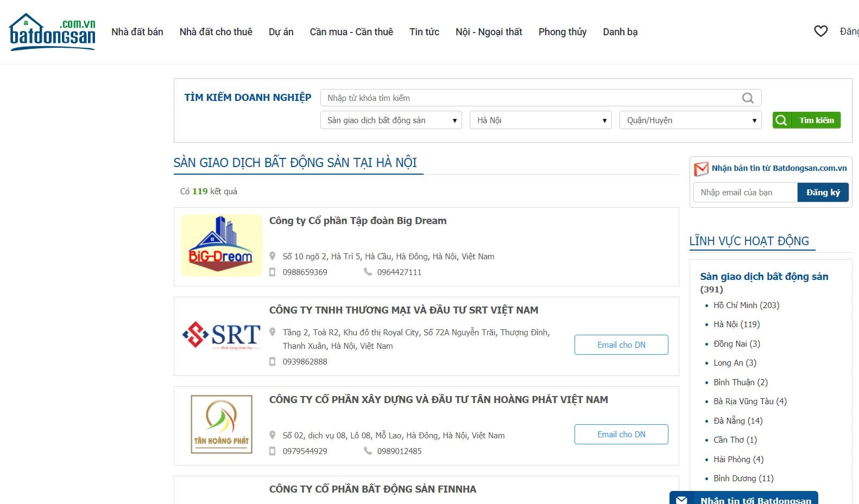The height and width of the screenshot is (504, 859).
Task: Open Nhà đất bán menu
Action: pos(137,32)
